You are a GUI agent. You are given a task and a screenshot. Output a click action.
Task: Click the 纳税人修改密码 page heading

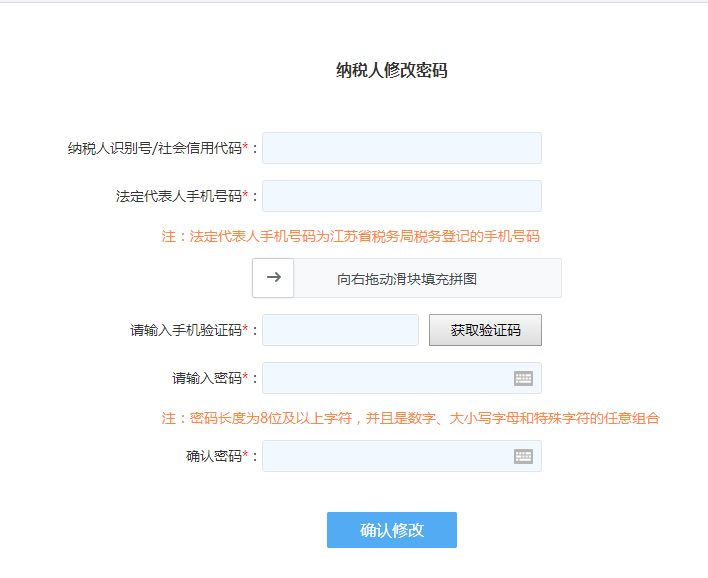point(391,70)
